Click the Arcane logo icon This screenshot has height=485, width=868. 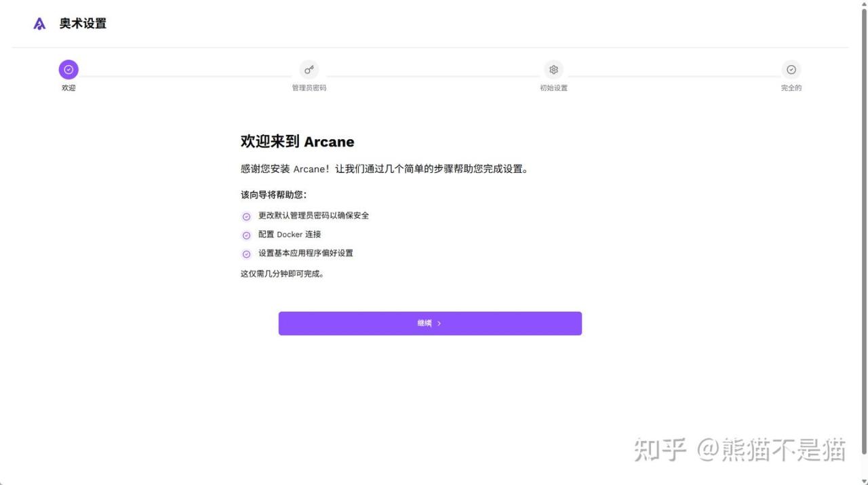coord(39,24)
